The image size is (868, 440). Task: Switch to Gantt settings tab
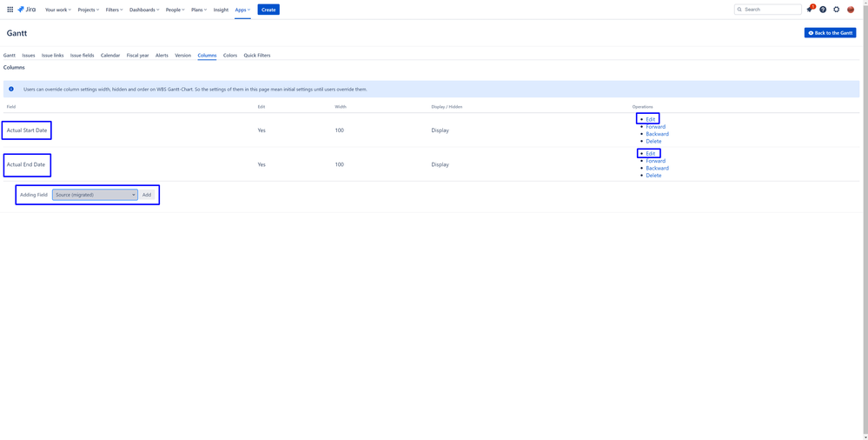(10, 56)
